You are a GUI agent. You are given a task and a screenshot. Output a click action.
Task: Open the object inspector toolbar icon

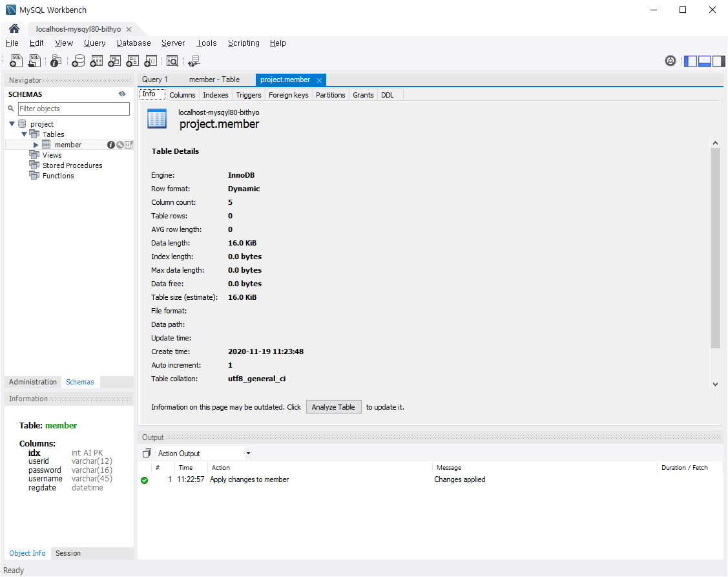pyautogui.click(x=56, y=61)
